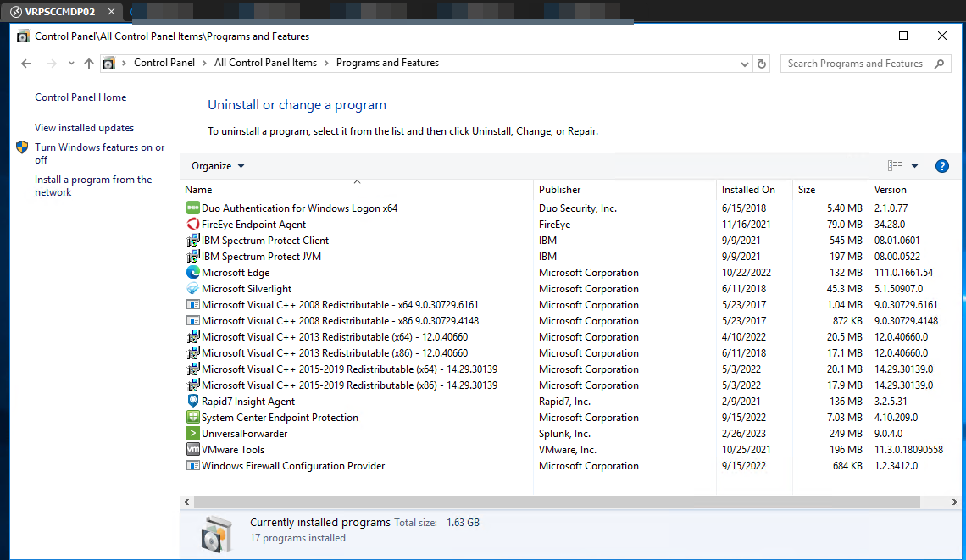Open Turn Windows features on or off
The width and height of the screenshot is (966, 560).
100,153
